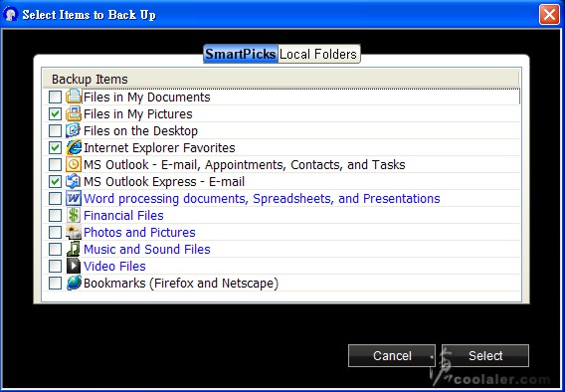This screenshot has height=392, width=565.
Task: Check the Word processing documents checkbox
Action: (55, 198)
